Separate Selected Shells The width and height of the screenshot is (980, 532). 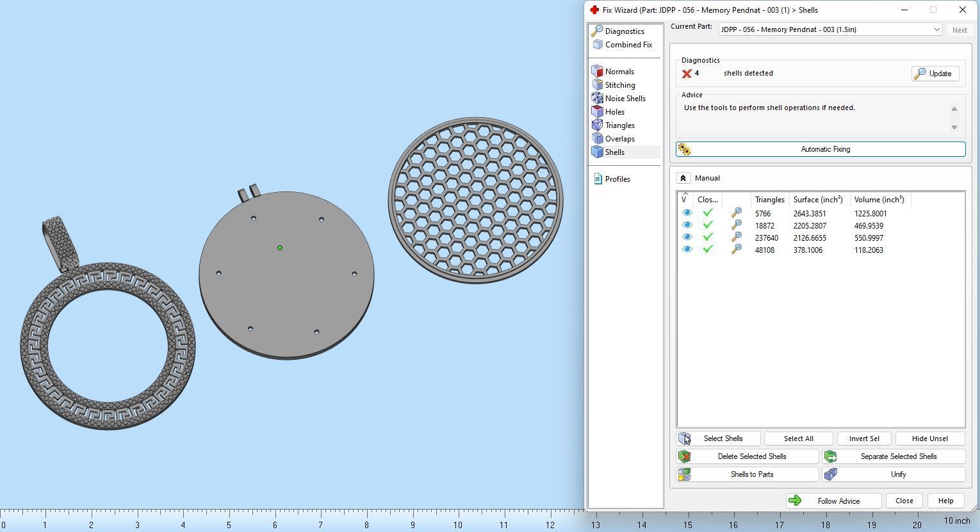[x=894, y=456]
